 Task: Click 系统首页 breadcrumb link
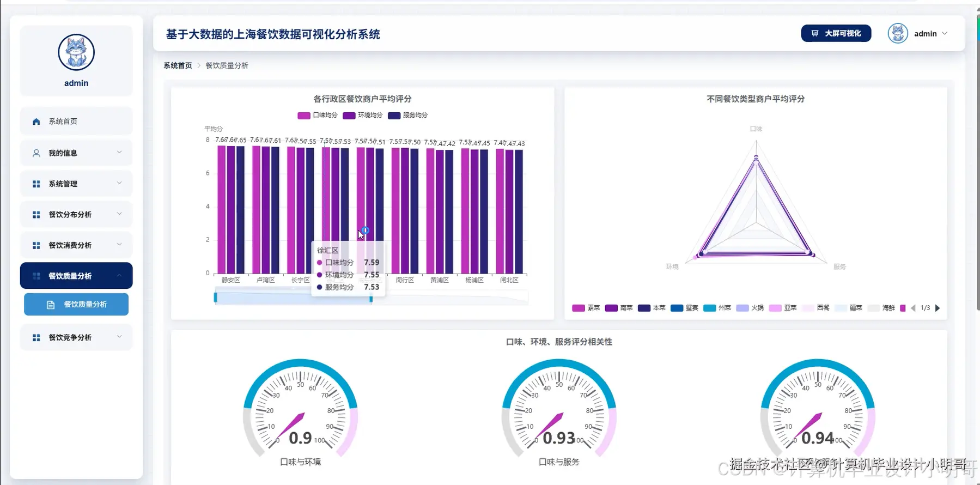[178, 65]
